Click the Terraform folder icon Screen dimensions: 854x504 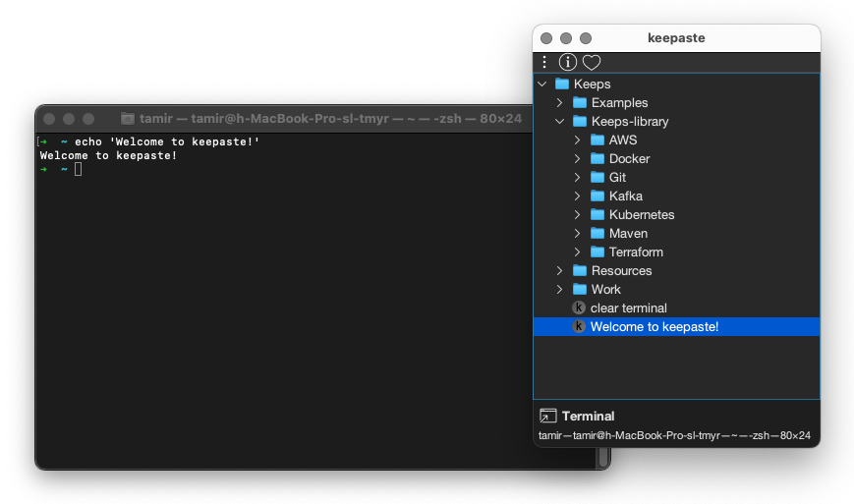[x=598, y=252]
